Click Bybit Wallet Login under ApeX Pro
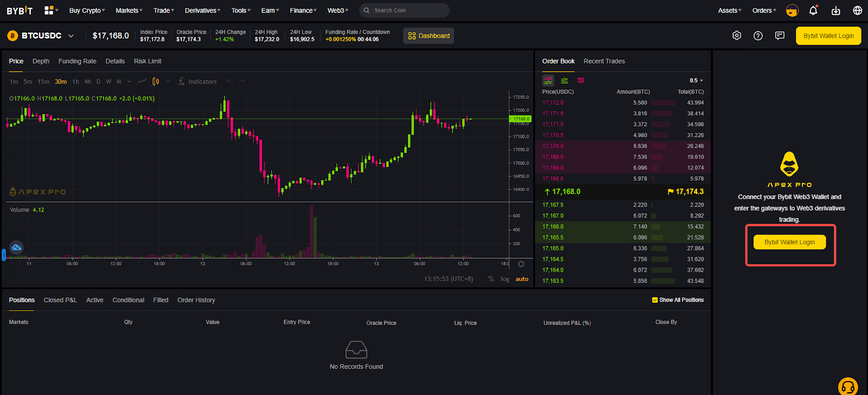The image size is (868, 395). (789, 242)
